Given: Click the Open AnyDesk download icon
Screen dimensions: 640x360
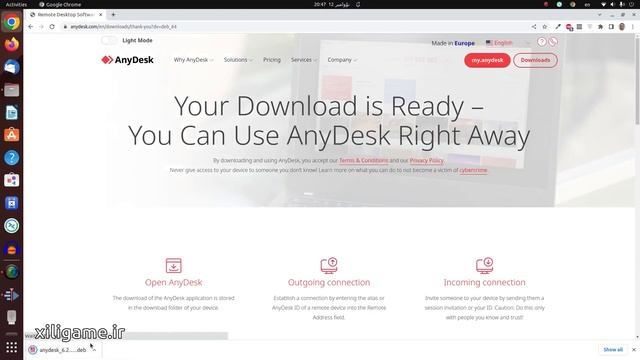Looking at the screenshot, I should [173, 265].
